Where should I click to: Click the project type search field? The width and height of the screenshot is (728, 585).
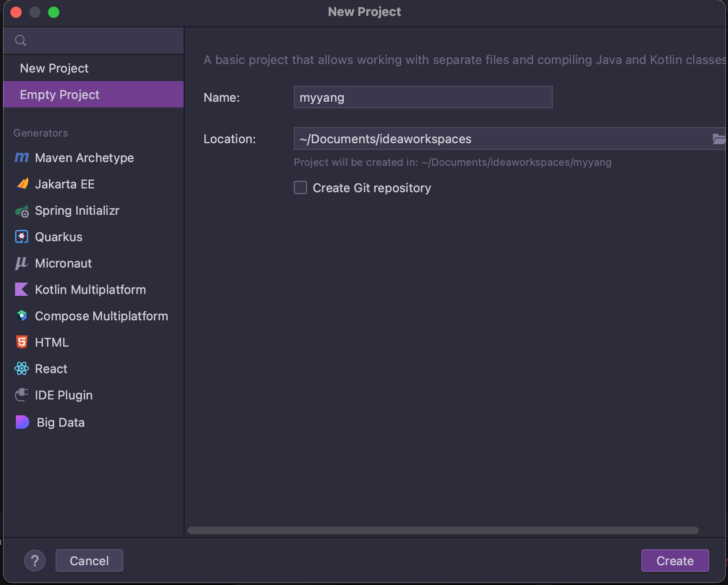point(93,41)
